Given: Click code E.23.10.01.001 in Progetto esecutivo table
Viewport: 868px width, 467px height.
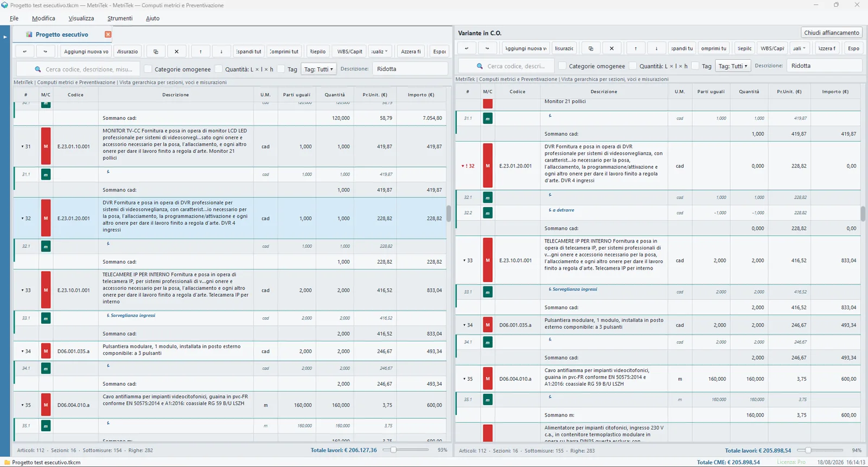Looking at the screenshot, I should click(x=74, y=290).
